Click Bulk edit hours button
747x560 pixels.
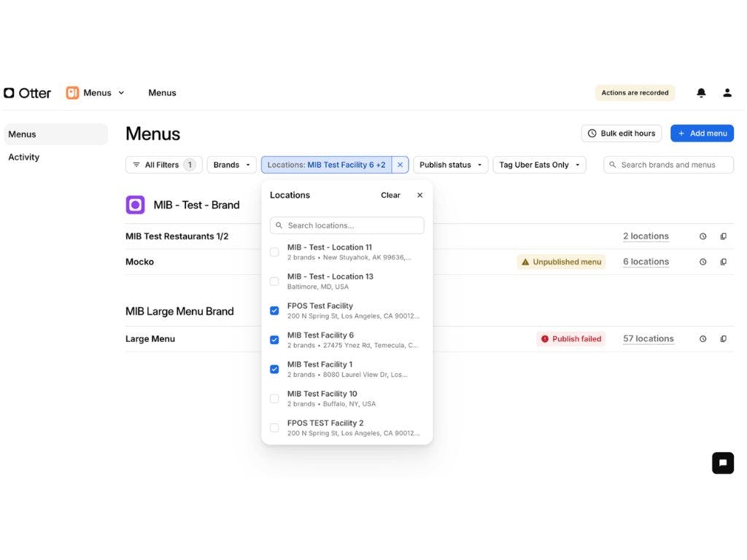click(x=622, y=133)
